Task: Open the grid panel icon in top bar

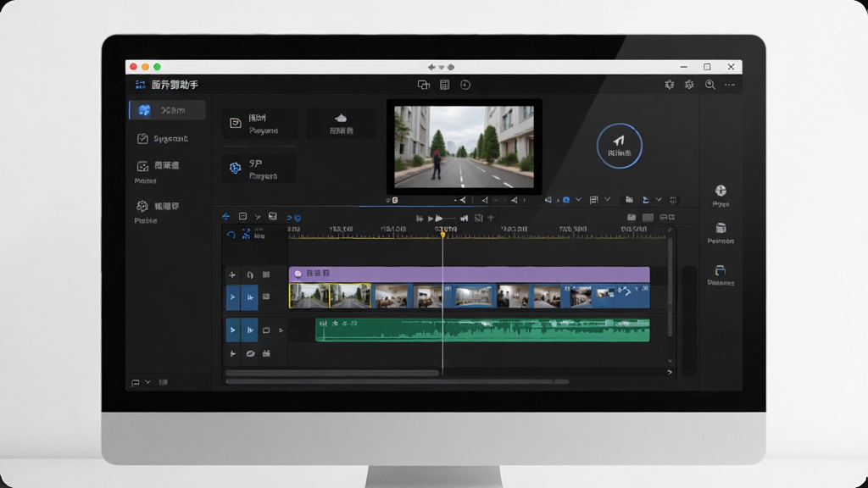Action: [x=444, y=85]
